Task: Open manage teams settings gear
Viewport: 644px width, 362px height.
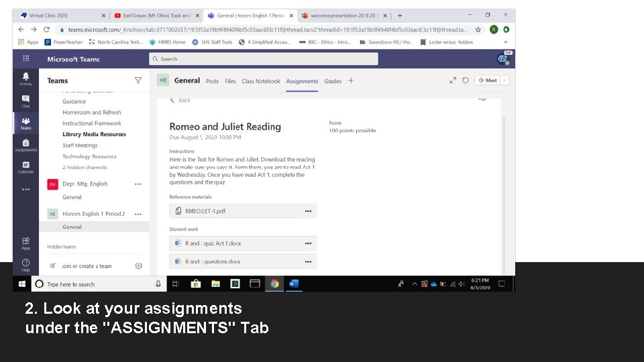Action: (139, 266)
